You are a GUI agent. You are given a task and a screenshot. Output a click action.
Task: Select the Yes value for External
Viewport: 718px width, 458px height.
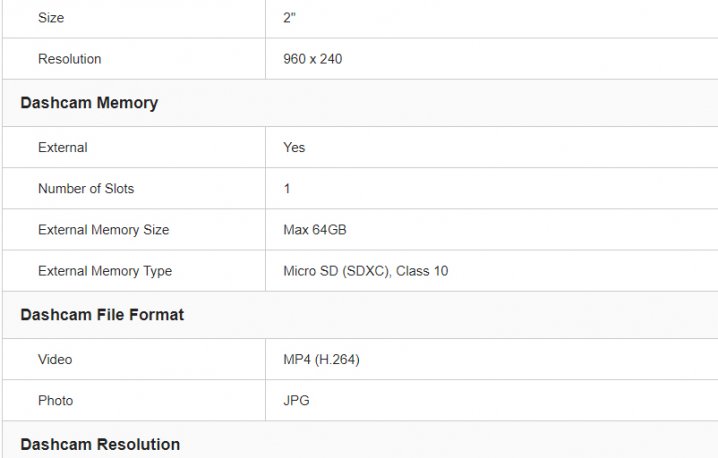pyautogui.click(x=294, y=147)
